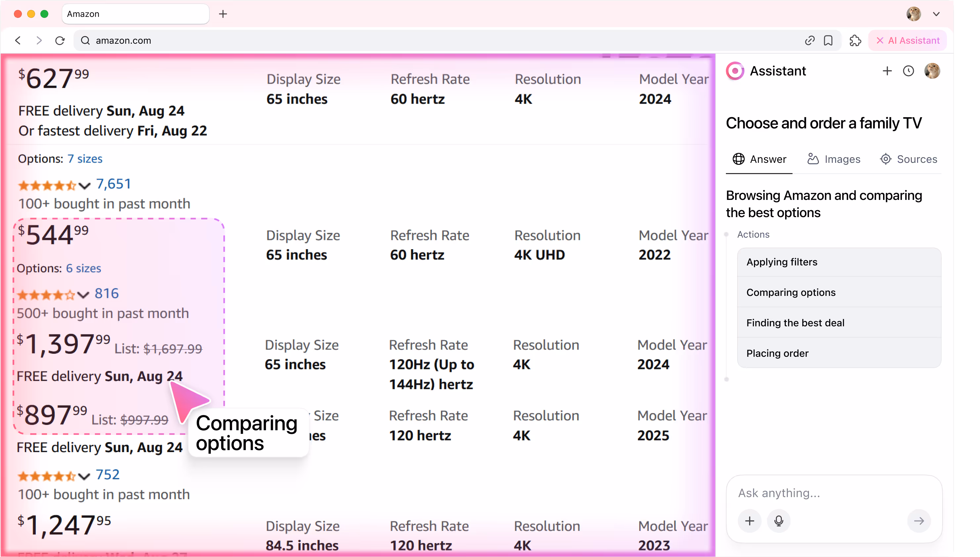Image resolution: width=980 pixels, height=557 pixels.
Task: Open the 7 sizes options link
Action: (x=85, y=159)
